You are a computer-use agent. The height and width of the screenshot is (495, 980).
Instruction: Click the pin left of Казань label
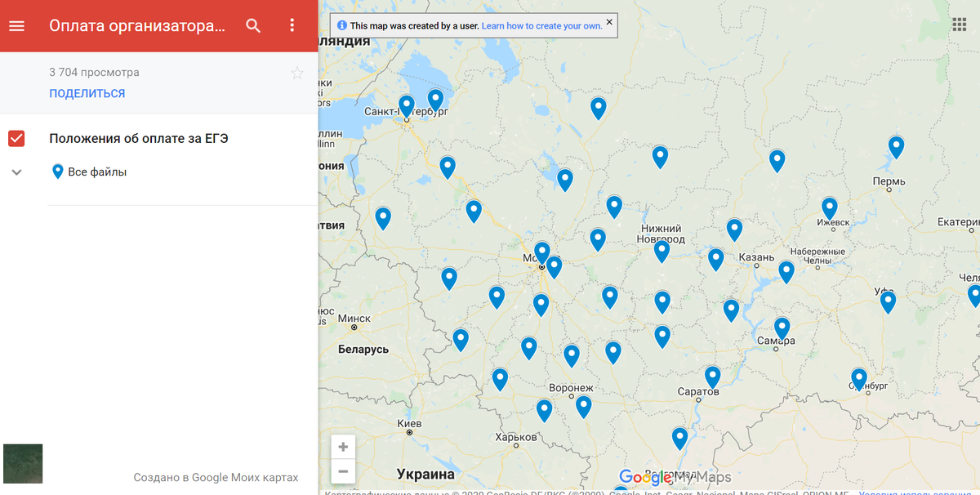pos(715,260)
